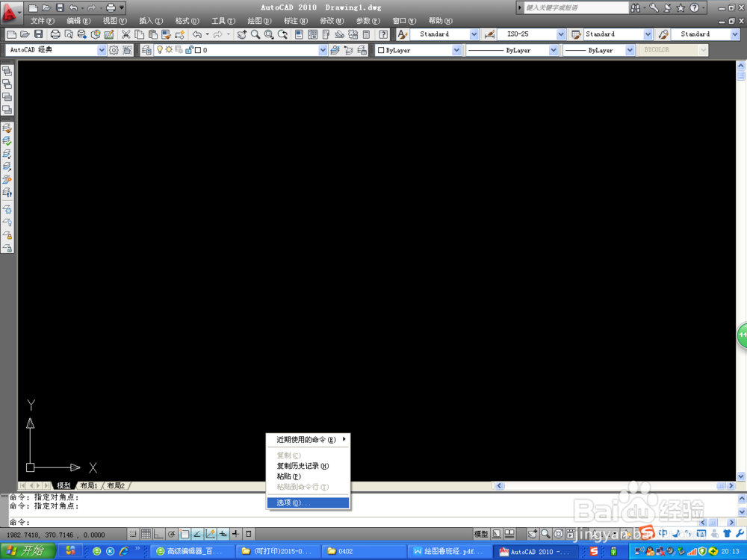Screen dimensions: 747x560
Task: Create a new drawing with the New icon
Action: pyautogui.click(x=11, y=34)
